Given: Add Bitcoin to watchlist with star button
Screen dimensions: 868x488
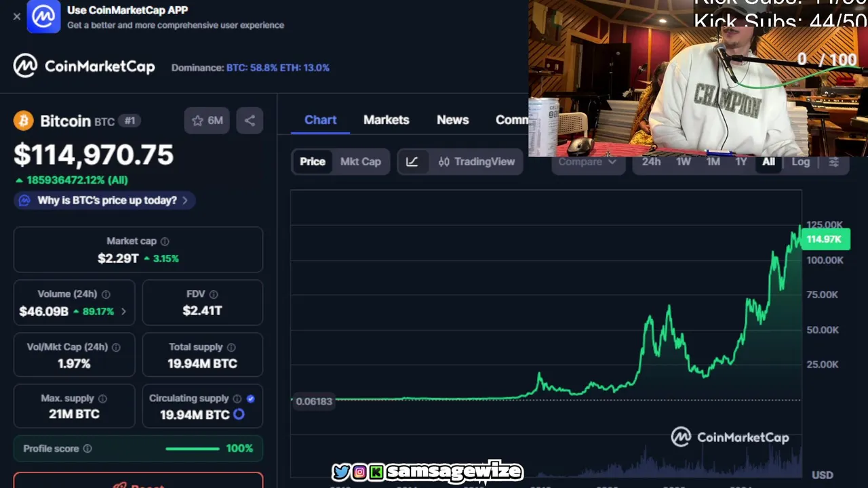Looking at the screenshot, I should [x=207, y=121].
